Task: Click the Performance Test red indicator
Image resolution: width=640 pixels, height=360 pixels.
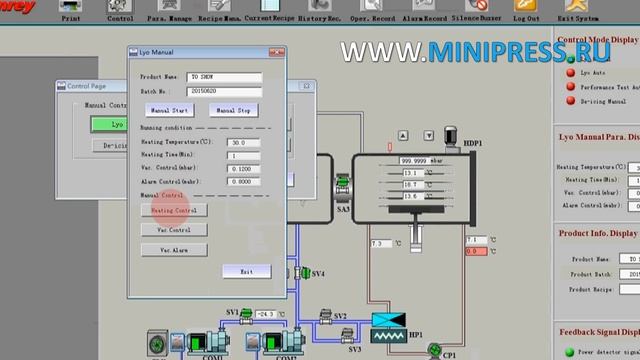Action: pyautogui.click(x=571, y=87)
